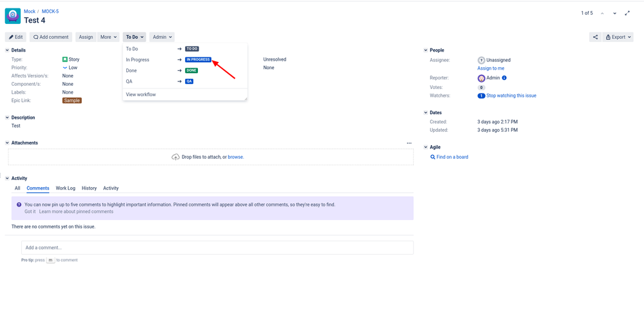This screenshot has height=331, width=644.
Task: Click the Low priority icon
Action: 65,68
